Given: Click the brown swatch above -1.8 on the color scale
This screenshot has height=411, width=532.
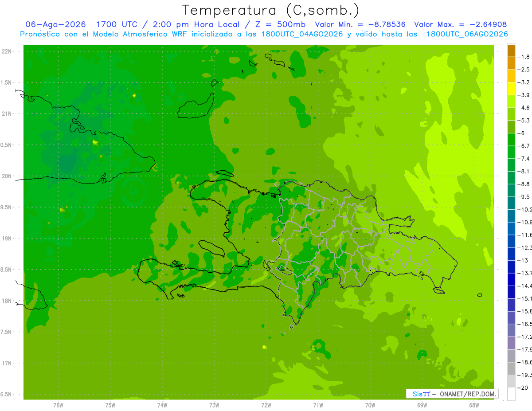Looking at the screenshot, I should click(x=511, y=51).
